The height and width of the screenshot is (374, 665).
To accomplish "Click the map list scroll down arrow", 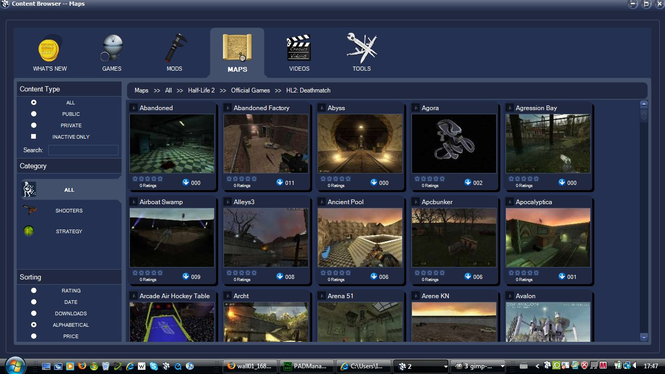I will (644, 337).
